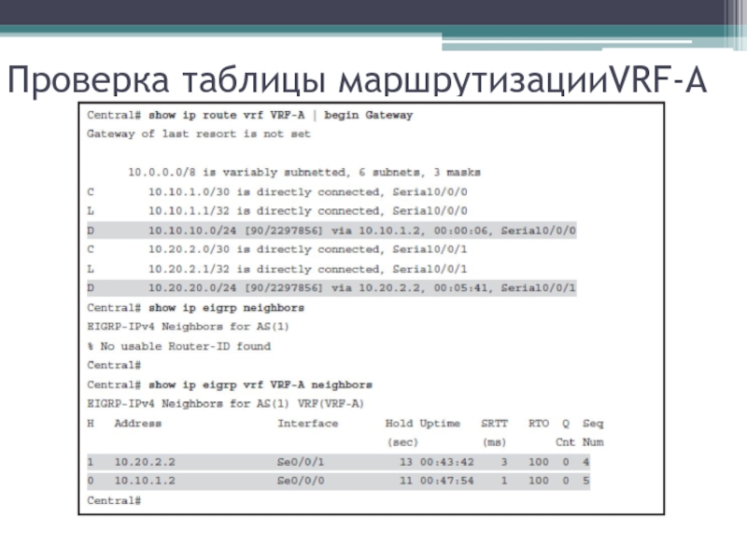
Task: Click the "show ip eigrp neighbors" command
Action: tap(226, 307)
